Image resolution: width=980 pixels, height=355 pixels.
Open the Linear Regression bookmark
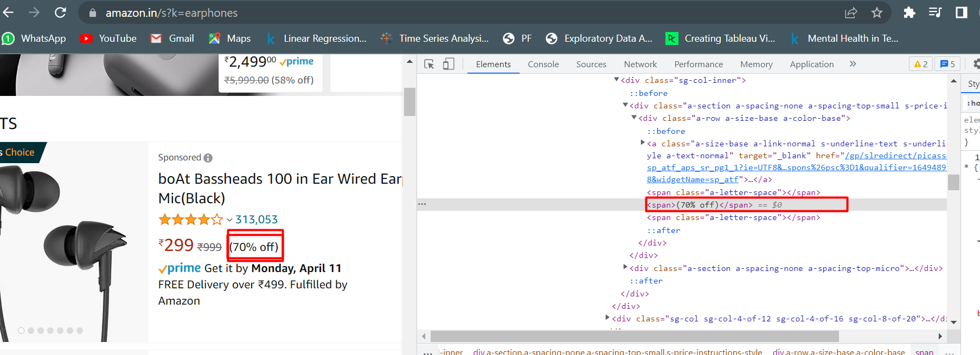coord(317,38)
